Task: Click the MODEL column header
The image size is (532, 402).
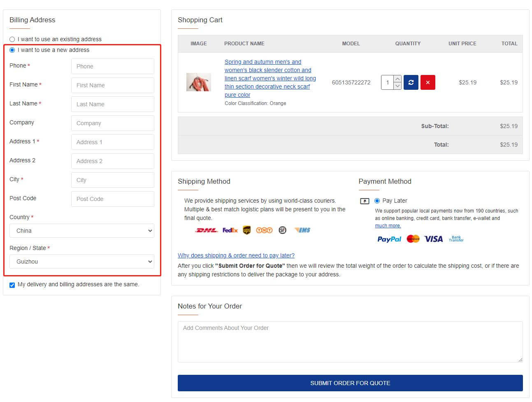Action: click(351, 43)
